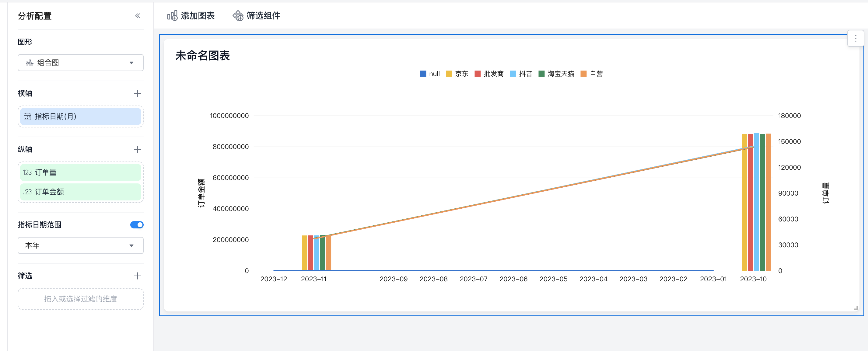Click 筛选组件 in top toolbar
Image resolution: width=868 pixels, height=351 pixels.
click(x=263, y=16)
